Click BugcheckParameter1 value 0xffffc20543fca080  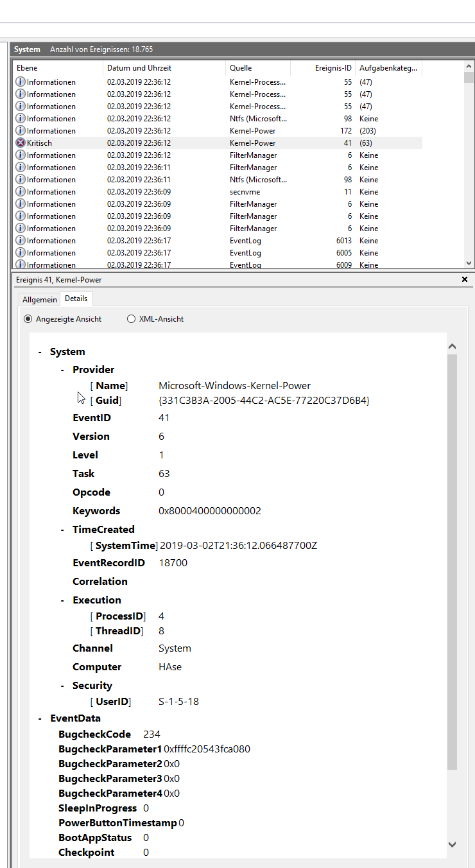(207, 749)
